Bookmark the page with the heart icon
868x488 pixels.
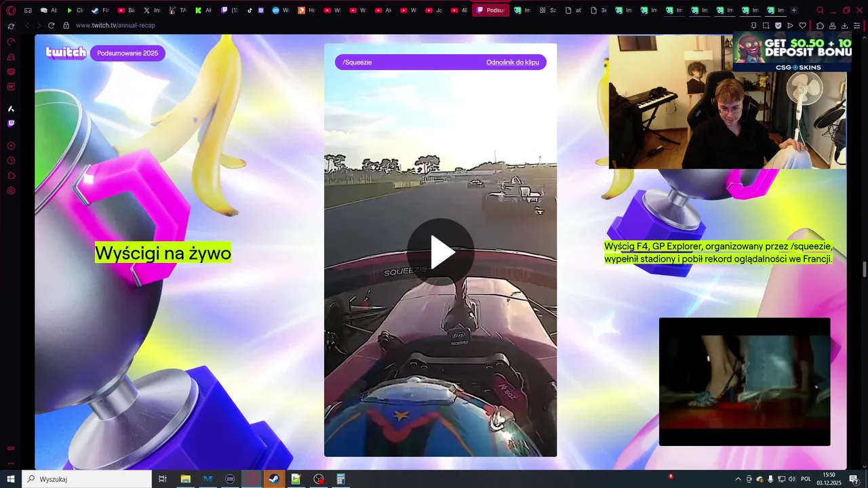[802, 25]
